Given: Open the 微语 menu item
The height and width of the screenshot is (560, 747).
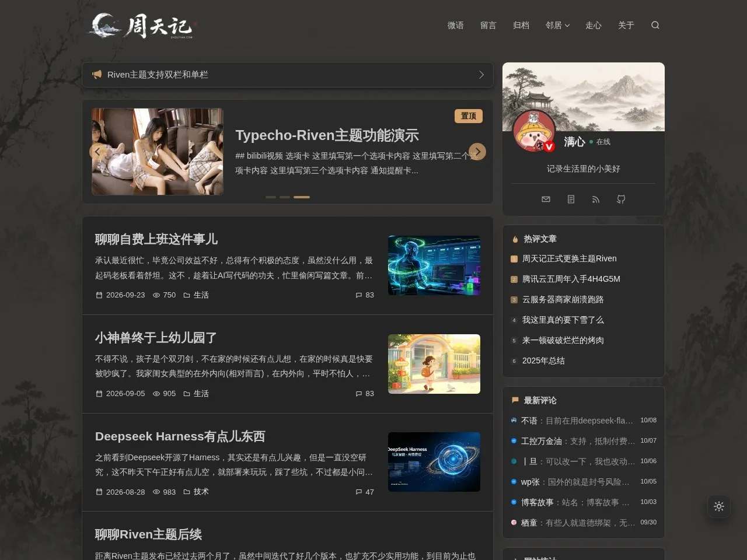Looking at the screenshot, I should (456, 25).
